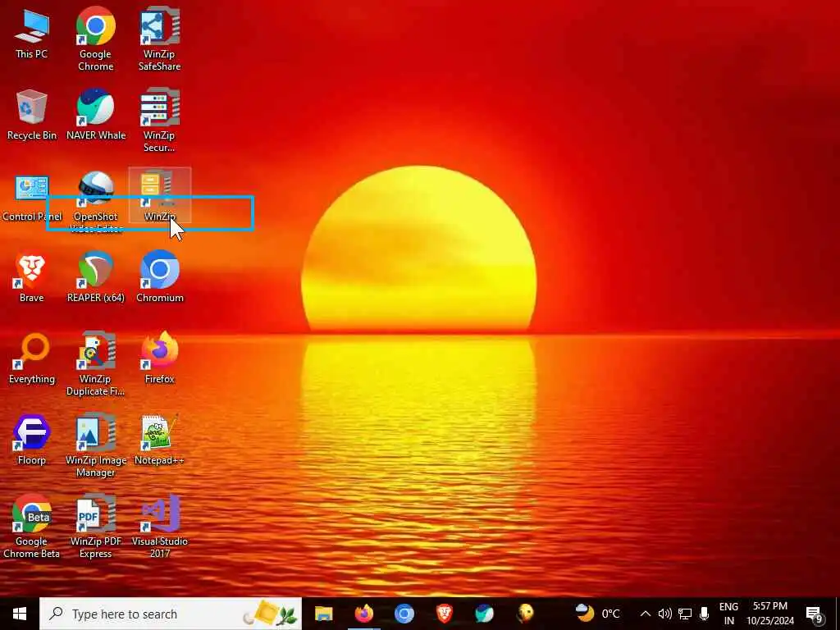The height and width of the screenshot is (630, 840).
Task: Switch to Firefox on the taskbar
Action: 363,614
